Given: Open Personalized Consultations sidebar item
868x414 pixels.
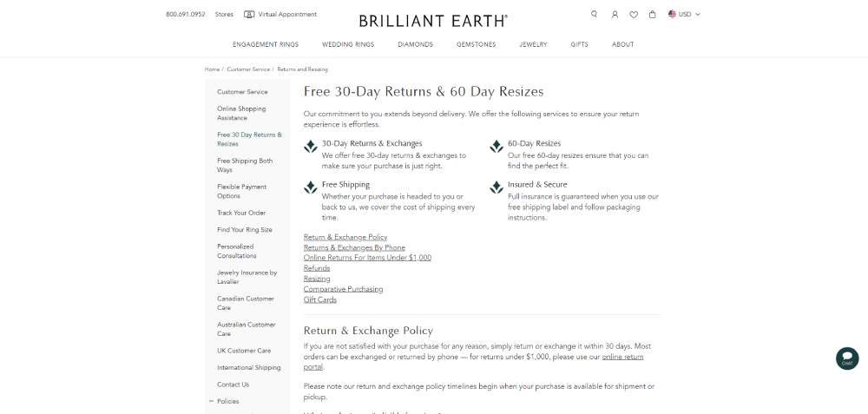Looking at the screenshot, I should tap(236, 252).
